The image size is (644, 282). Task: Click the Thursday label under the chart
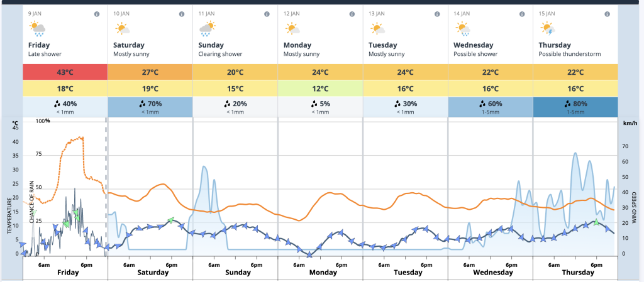tap(578, 273)
